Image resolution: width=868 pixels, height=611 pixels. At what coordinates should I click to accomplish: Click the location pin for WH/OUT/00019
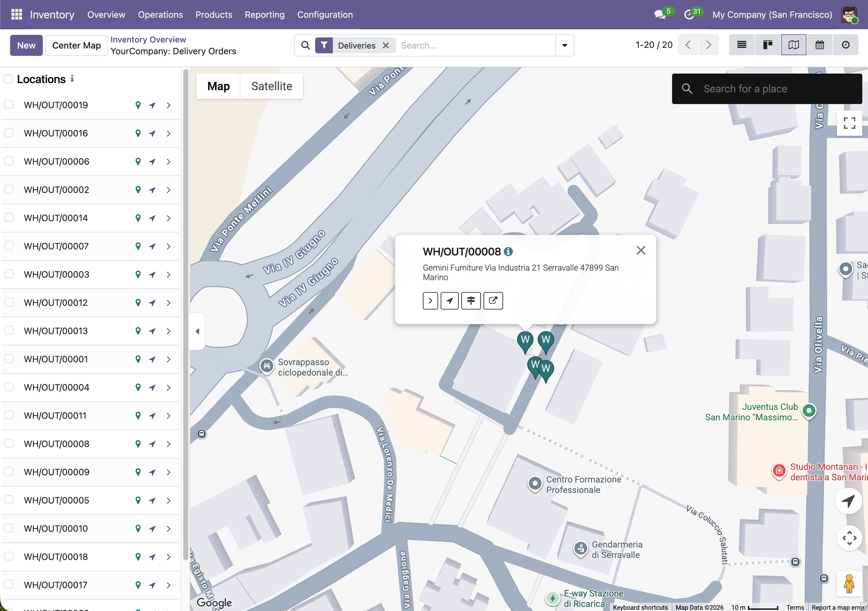click(138, 105)
